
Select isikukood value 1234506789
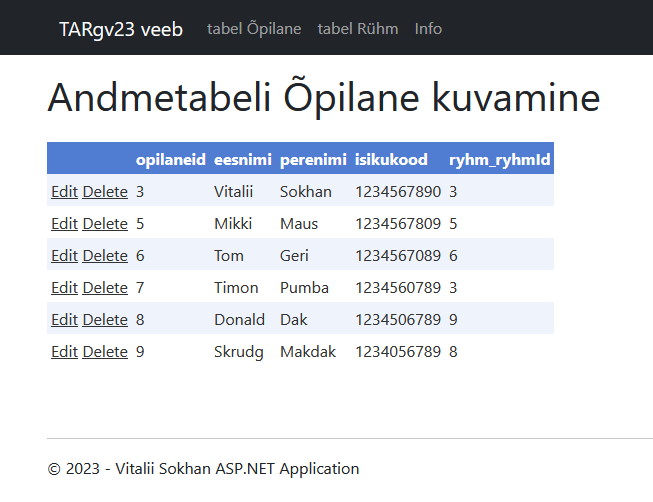click(x=398, y=320)
